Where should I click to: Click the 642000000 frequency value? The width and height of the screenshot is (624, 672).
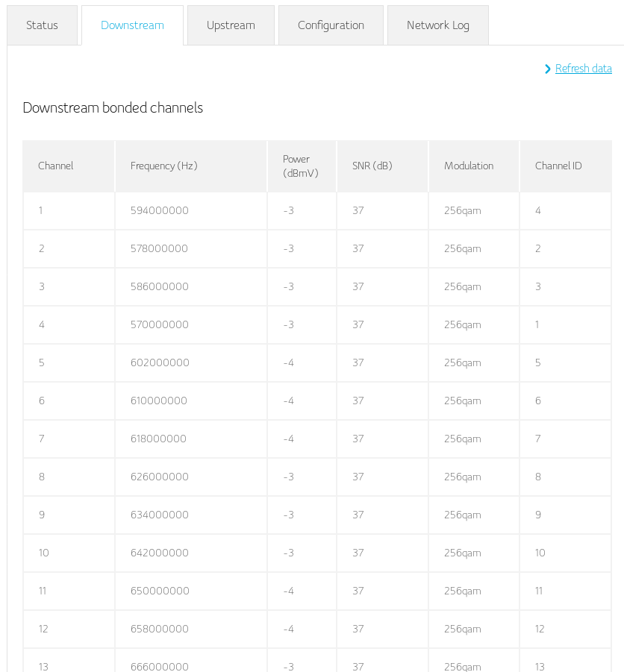(159, 553)
